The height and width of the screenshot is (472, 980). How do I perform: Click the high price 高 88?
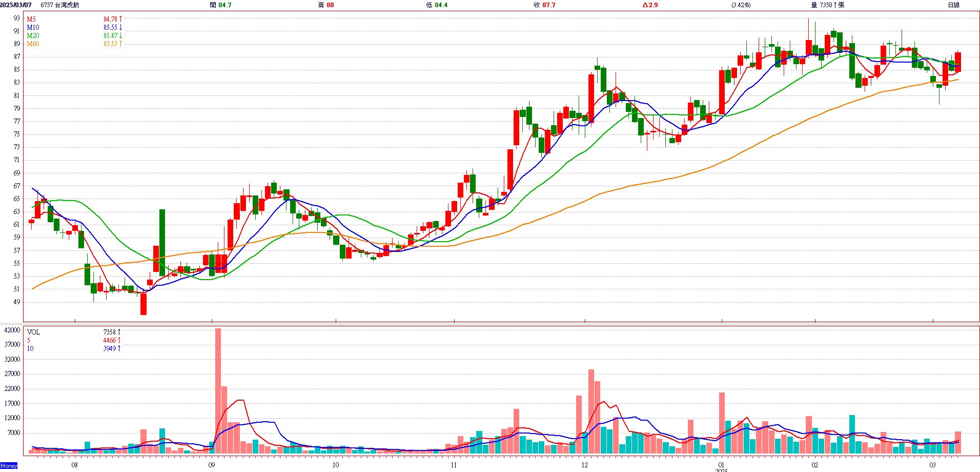[326, 5]
